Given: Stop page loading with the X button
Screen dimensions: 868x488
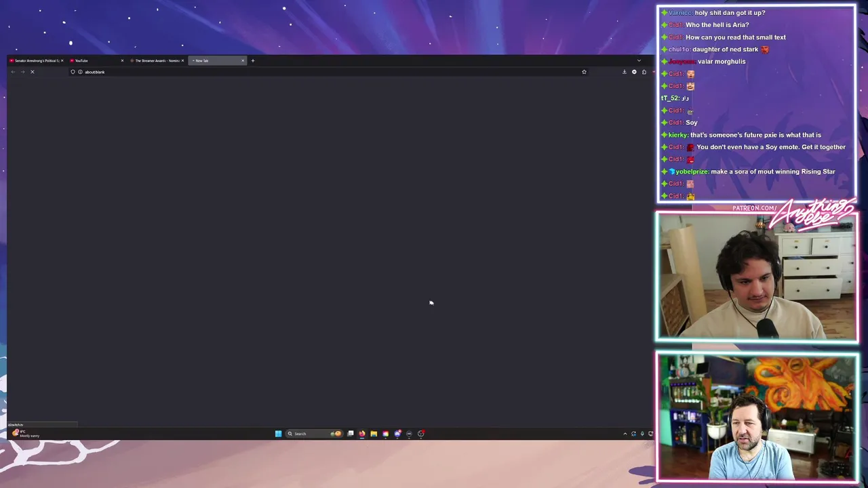Looking at the screenshot, I should pos(32,72).
